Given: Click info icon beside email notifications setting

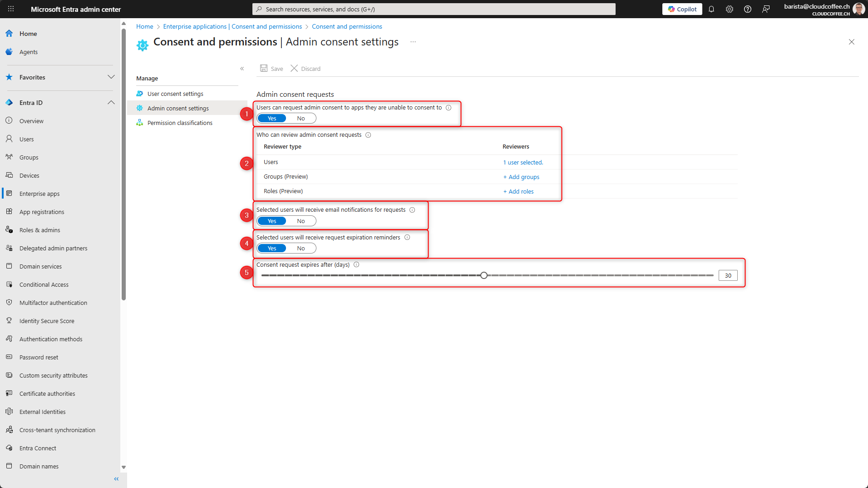Looking at the screenshot, I should [412, 210].
